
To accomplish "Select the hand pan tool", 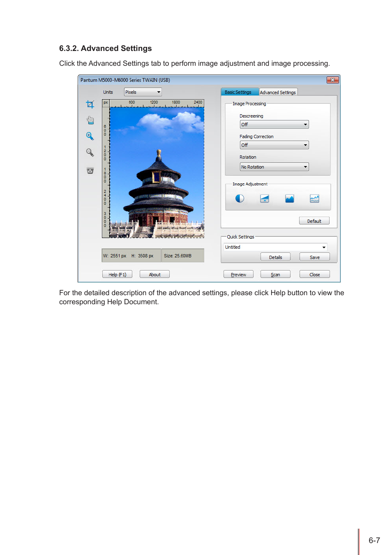I will coord(90,120).
